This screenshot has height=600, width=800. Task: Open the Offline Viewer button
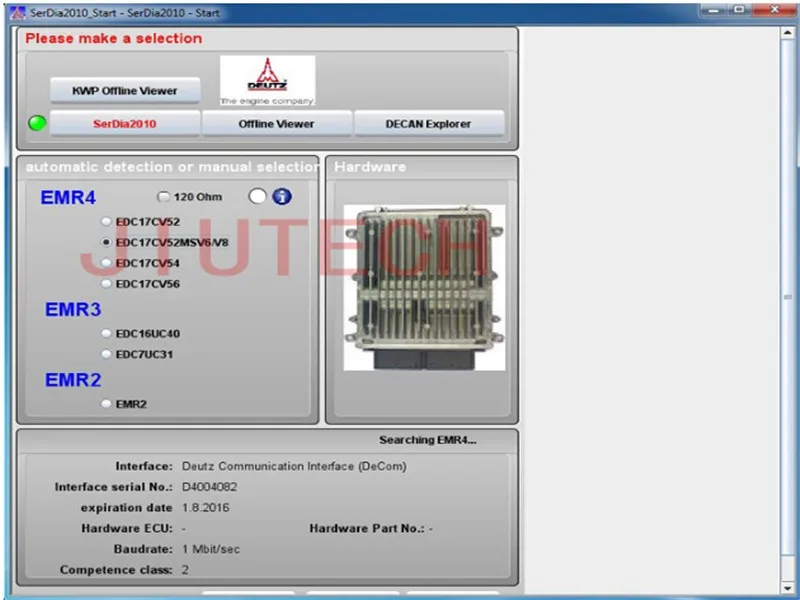(277, 124)
